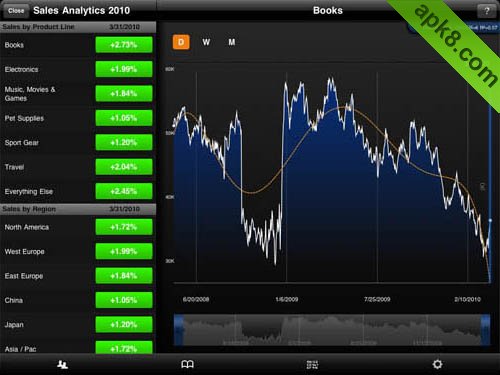Open the grid data icon in the bottom bar
The width and height of the screenshot is (500, 375).
point(312,364)
